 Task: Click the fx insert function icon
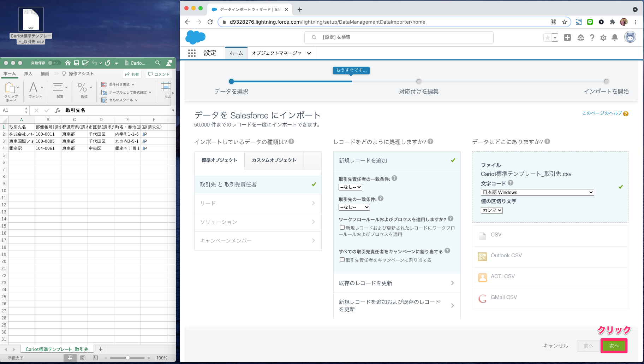coord(58,110)
